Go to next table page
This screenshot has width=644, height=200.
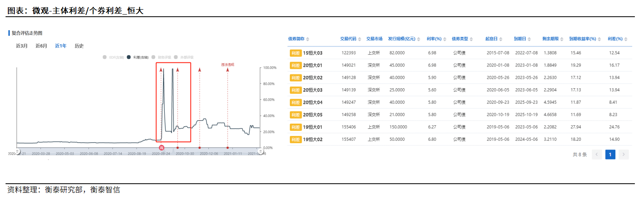624,154
